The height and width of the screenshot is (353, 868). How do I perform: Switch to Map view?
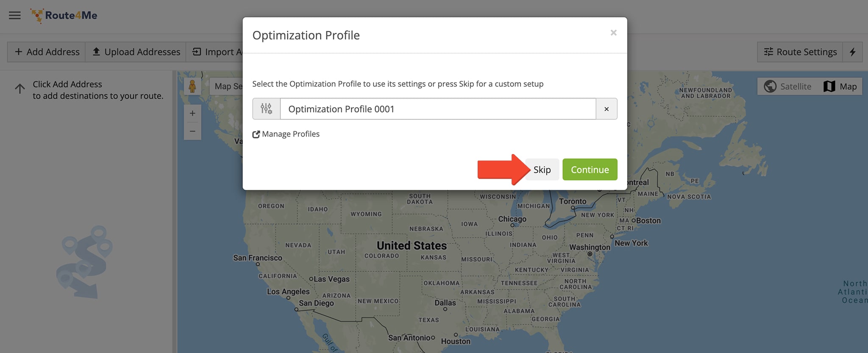[x=840, y=86]
